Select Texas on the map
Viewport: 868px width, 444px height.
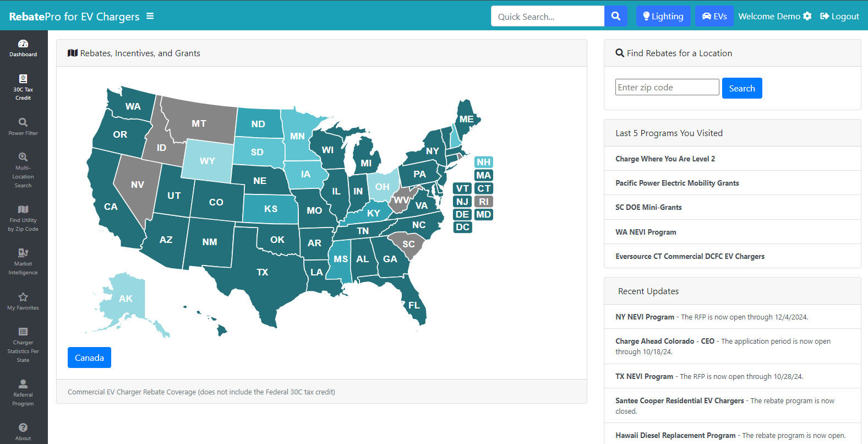click(x=262, y=273)
